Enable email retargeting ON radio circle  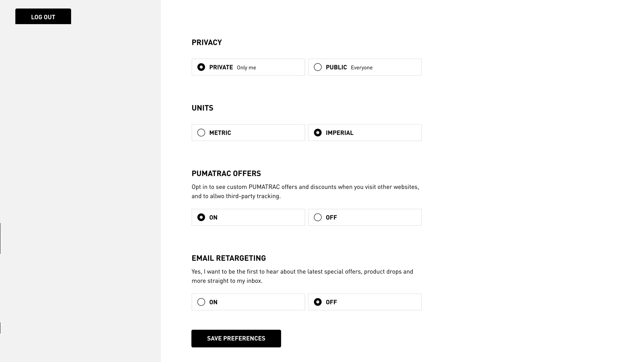tap(201, 302)
